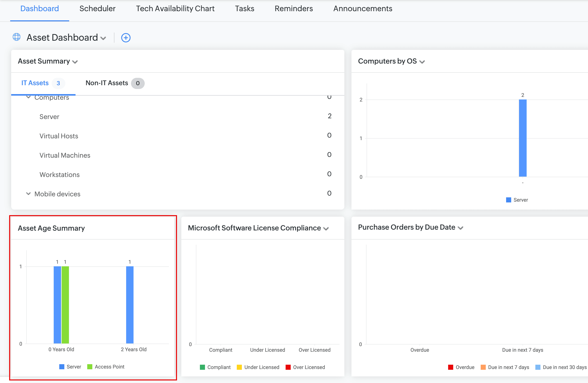This screenshot has height=383, width=588.
Task: Click the 2 Years Old Server bar
Action: point(130,305)
